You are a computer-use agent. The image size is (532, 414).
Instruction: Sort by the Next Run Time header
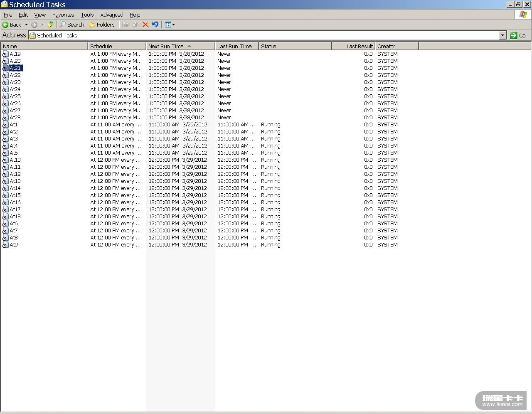pyautogui.click(x=180, y=46)
